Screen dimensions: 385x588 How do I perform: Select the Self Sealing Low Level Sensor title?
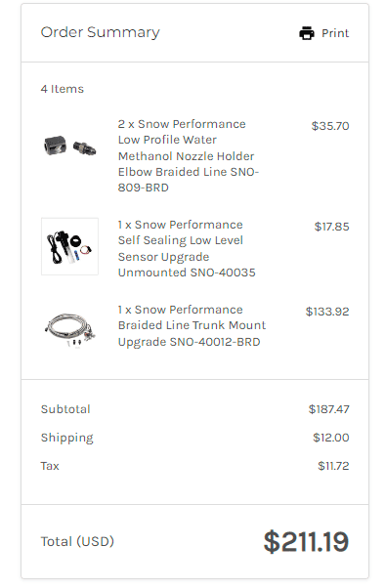[187, 248]
